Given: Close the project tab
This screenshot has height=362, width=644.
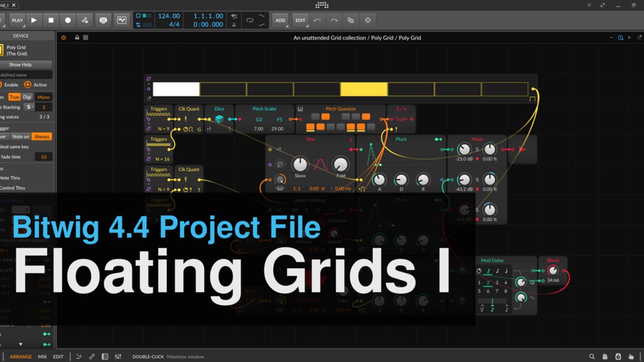Looking at the screenshot, I should pos(14,5).
